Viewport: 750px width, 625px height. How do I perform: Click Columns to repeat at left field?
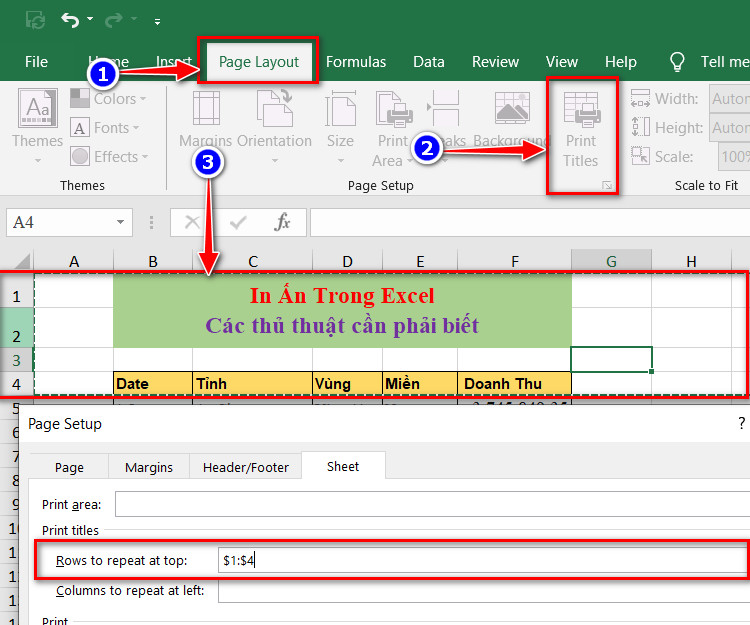[484, 591]
